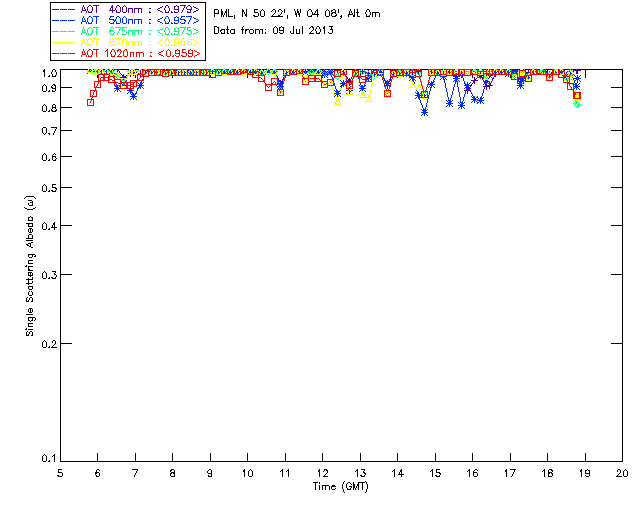Click the AOT 500nm legend entry

[126, 20]
